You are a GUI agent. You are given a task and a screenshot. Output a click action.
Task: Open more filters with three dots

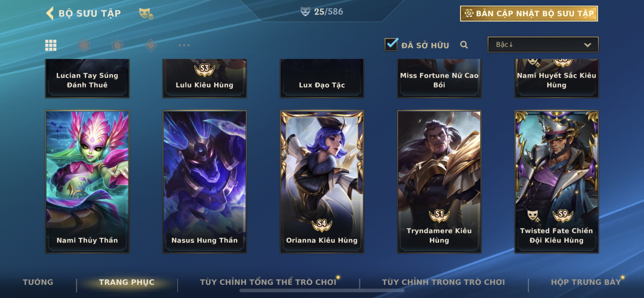[184, 45]
